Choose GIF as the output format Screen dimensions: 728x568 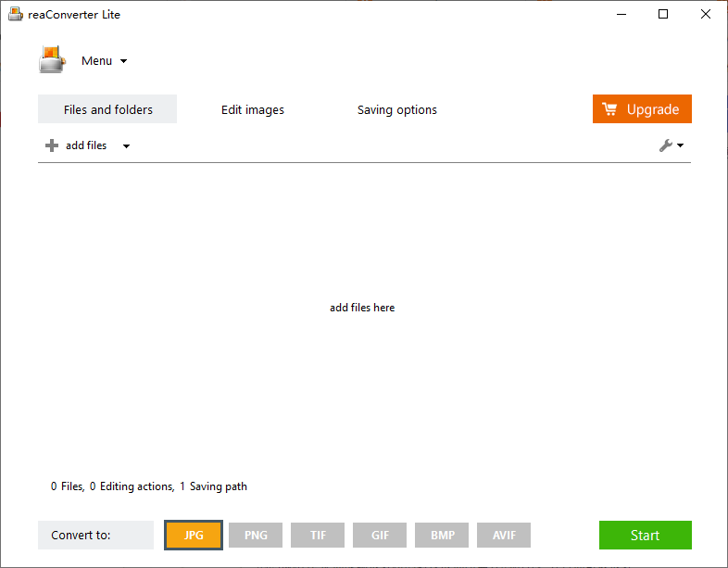[380, 535]
